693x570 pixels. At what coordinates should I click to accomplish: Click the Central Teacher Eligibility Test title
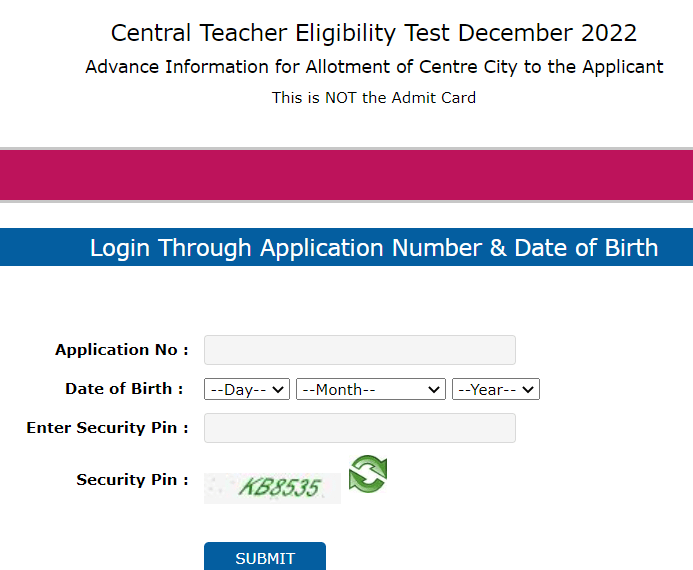pyautogui.click(x=374, y=33)
